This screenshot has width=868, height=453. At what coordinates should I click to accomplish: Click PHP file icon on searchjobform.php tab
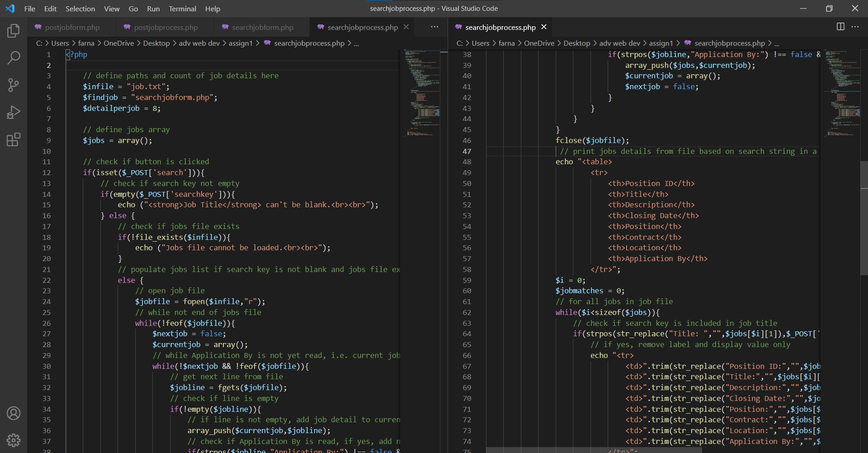pyautogui.click(x=225, y=27)
